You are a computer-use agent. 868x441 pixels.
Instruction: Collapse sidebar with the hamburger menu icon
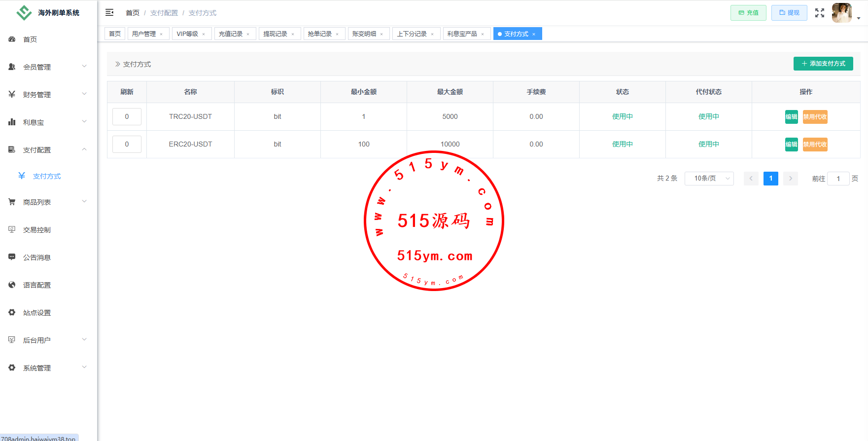coord(109,13)
